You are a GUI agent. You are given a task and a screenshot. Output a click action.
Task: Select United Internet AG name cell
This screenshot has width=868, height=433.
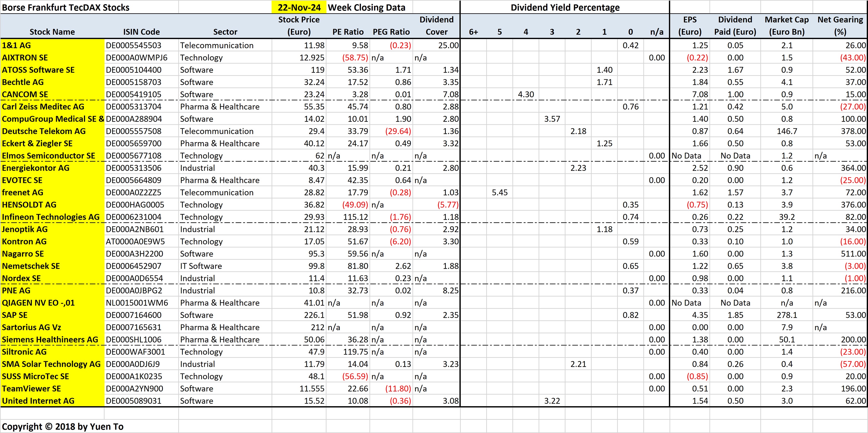[x=52, y=401]
